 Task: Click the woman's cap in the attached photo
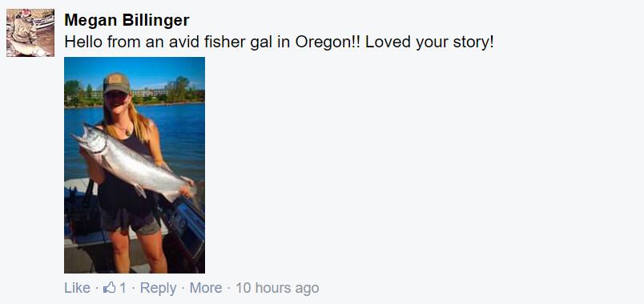[x=117, y=83]
